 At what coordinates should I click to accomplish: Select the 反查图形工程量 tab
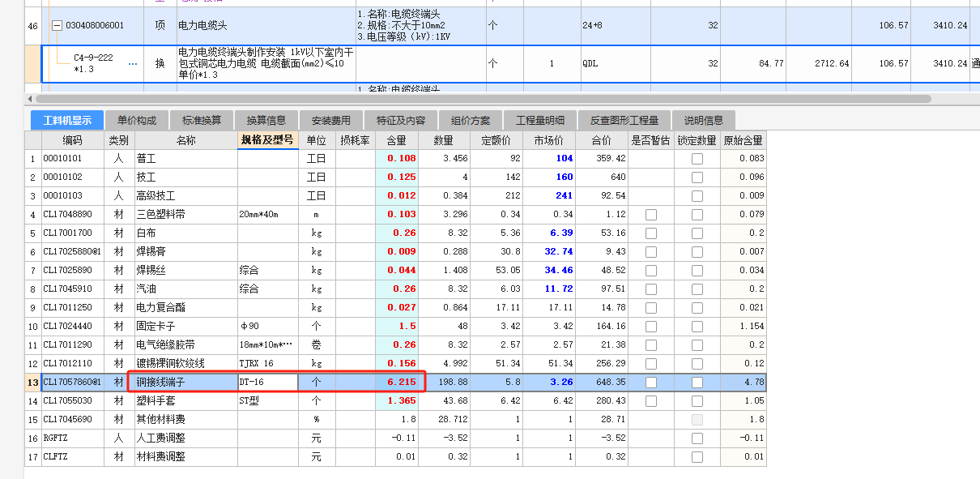point(624,121)
